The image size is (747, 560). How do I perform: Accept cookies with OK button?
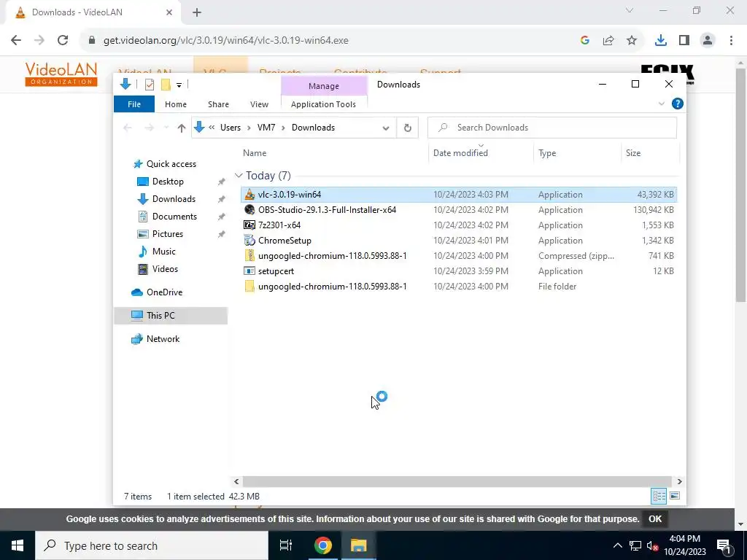click(x=655, y=519)
